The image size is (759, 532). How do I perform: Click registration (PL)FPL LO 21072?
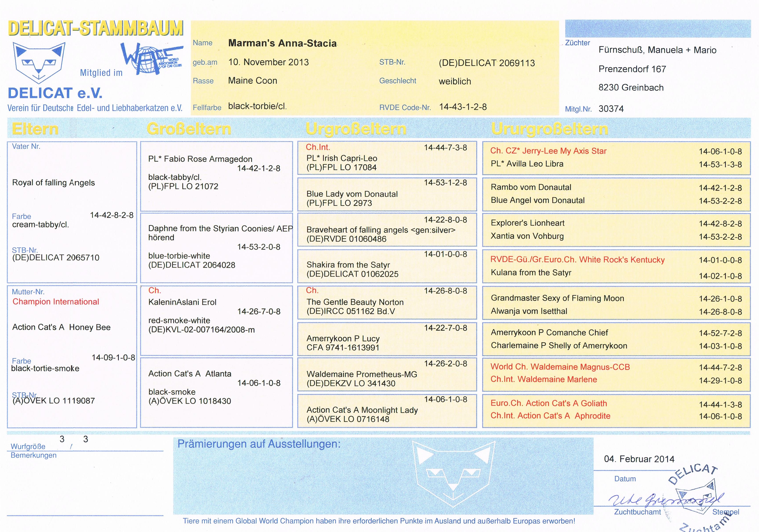coord(183,186)
